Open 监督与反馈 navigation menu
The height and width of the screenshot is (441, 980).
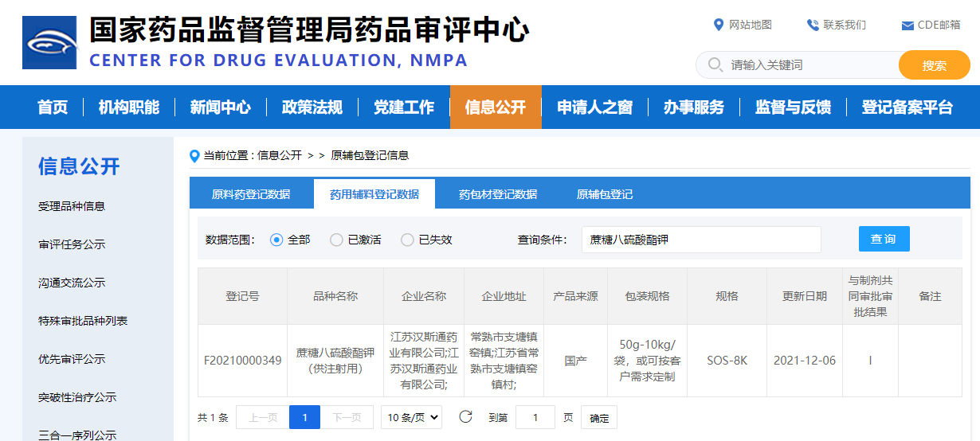pyautogui.click(x=793, y=107)
